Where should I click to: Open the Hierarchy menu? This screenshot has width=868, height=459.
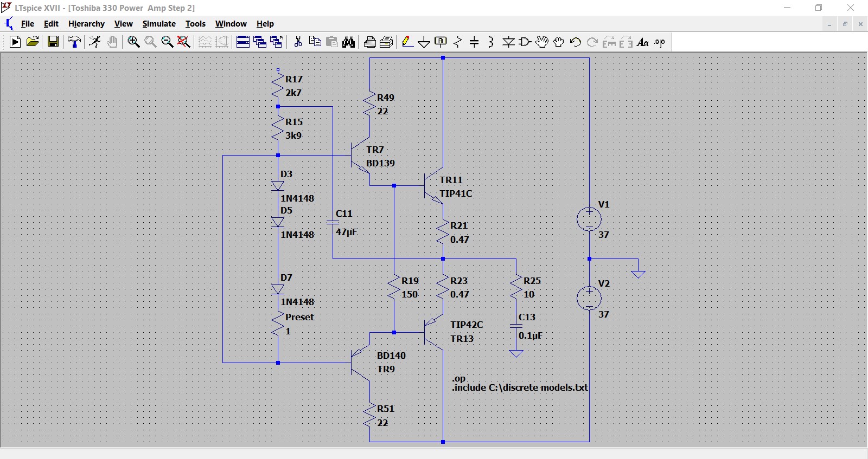pyautogui.click(x=86, y=24)
